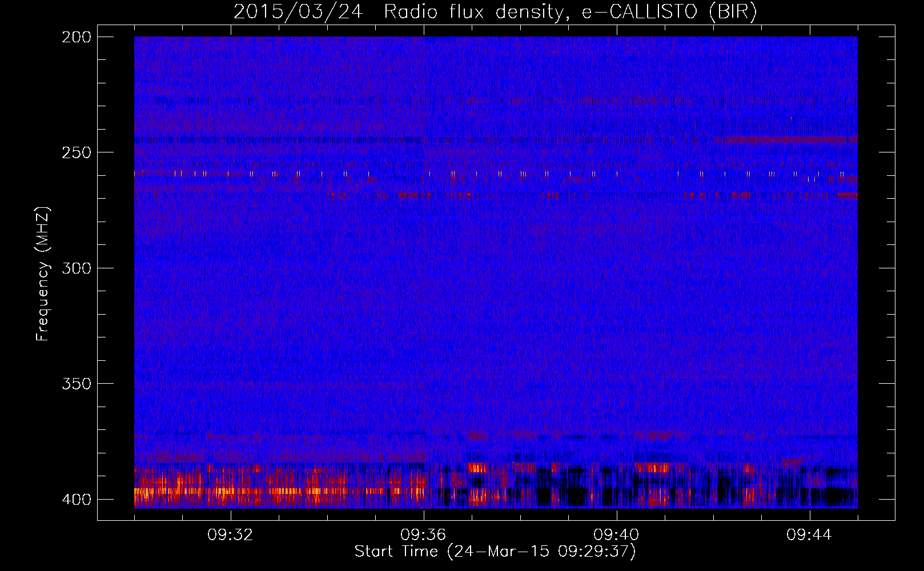
Task: Click the 09:40 time tick label
Action: tap(617, 535)
